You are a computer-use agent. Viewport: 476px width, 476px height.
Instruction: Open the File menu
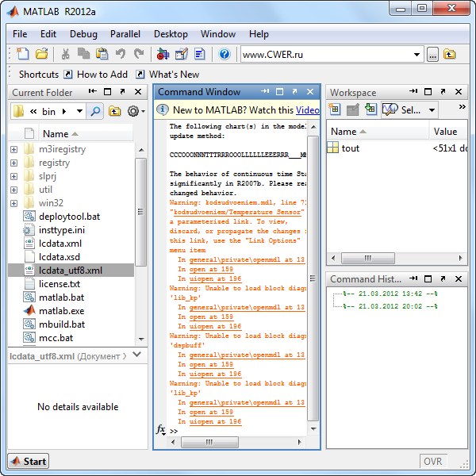click(x=20, y=34)
